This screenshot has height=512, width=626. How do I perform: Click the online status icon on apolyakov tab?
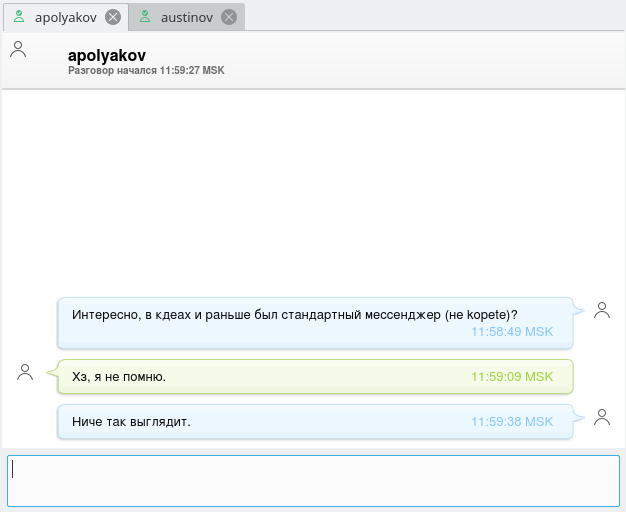pyautogui.click(x=19, y=17)
